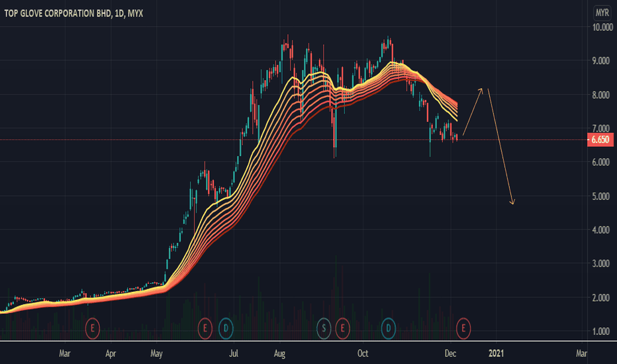
Task: Click the 4.000 price axis label
Action: 601,230
